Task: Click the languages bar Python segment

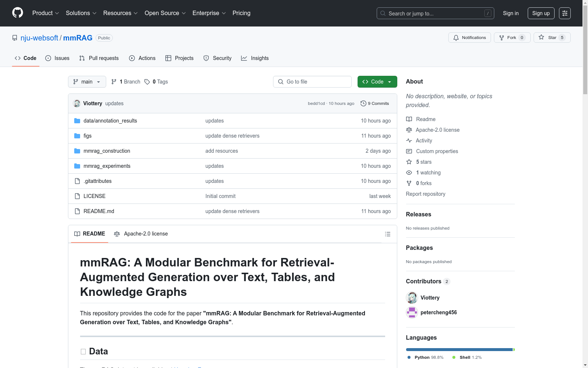Action: 459,350
